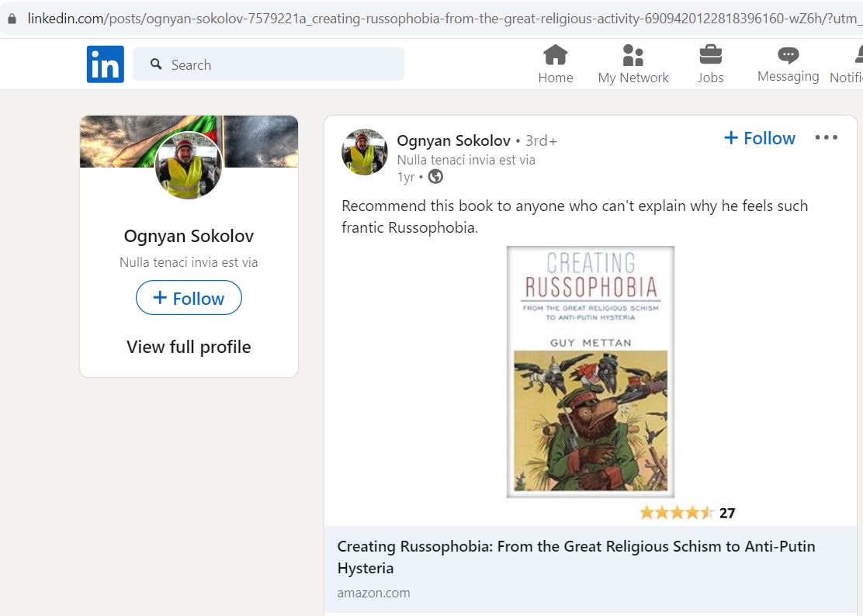This screenshot has width=863, height=616.
Task: Click 'Nulla tenaci invia est via' in sidebar card
Action: (189, 262)
